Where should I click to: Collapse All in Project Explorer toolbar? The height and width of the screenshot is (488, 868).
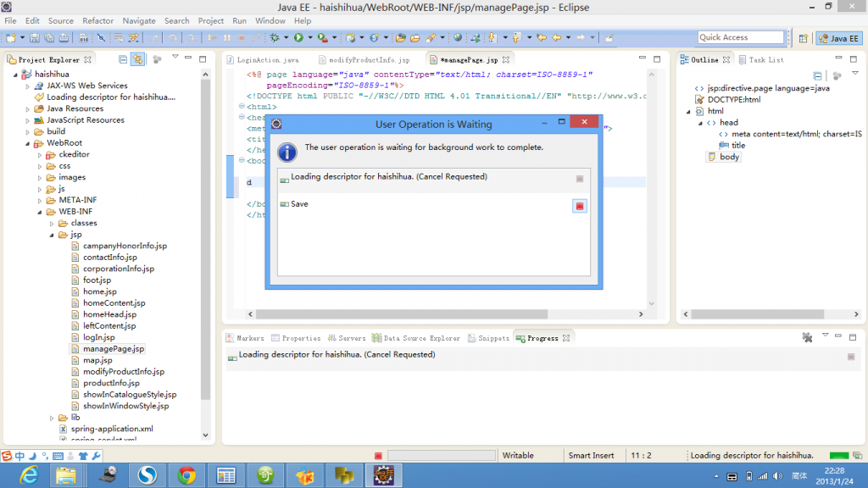coord(123,58)
